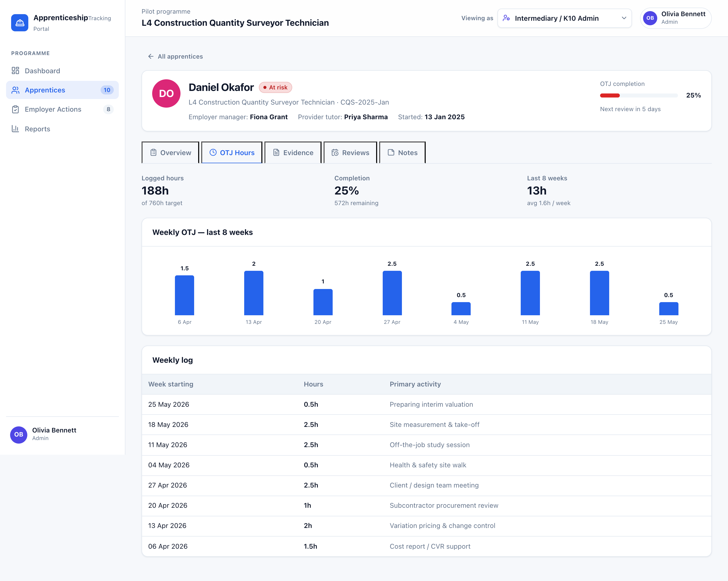Select the OTJ Hours tab
728x581 pixels.
pos(232,153)
